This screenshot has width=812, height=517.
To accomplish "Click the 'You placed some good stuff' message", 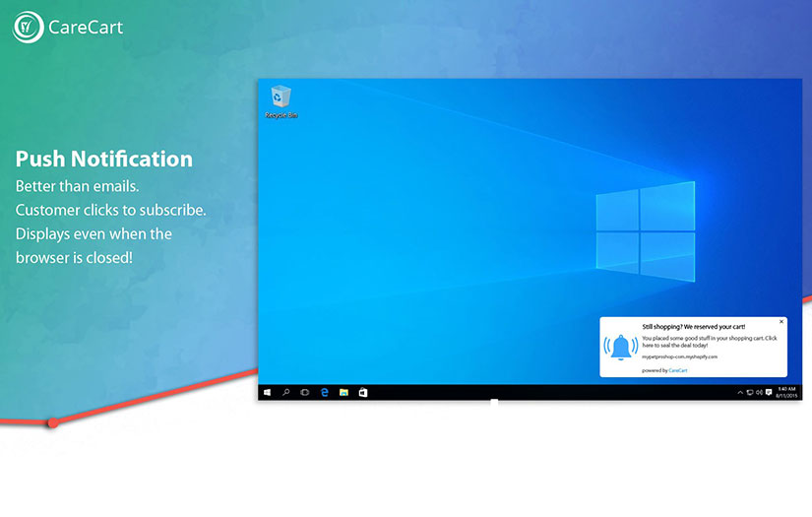I will (x=710, y=342).
